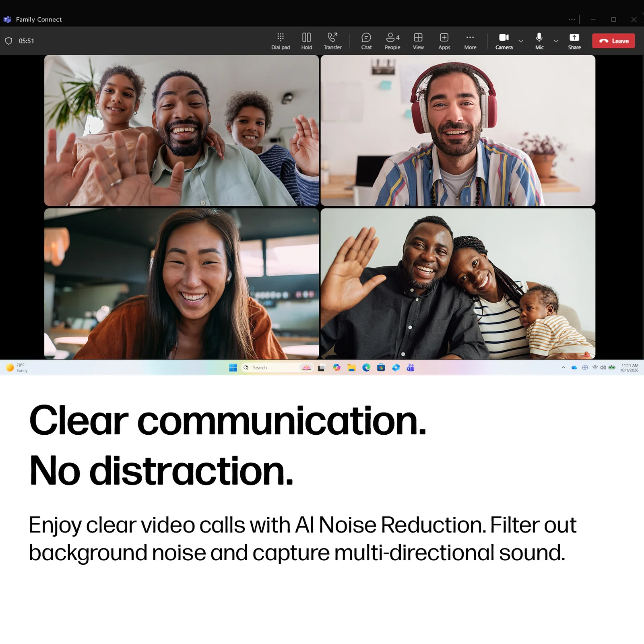Click the Transfer call icon

(332, 41)
